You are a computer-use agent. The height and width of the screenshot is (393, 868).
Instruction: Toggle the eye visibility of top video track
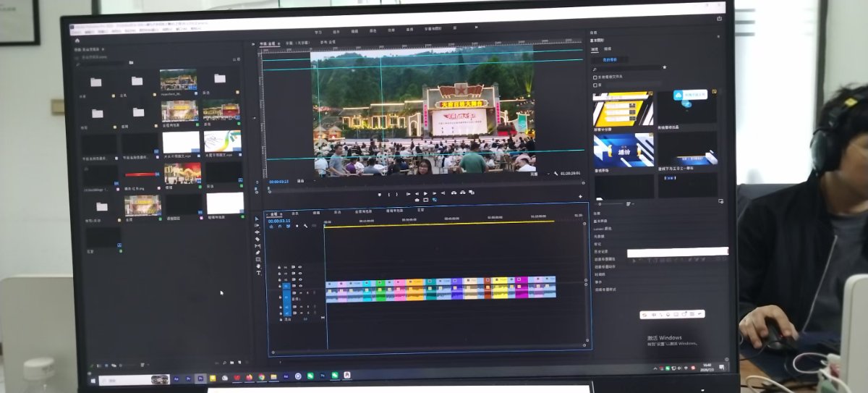tap(300, 268)
